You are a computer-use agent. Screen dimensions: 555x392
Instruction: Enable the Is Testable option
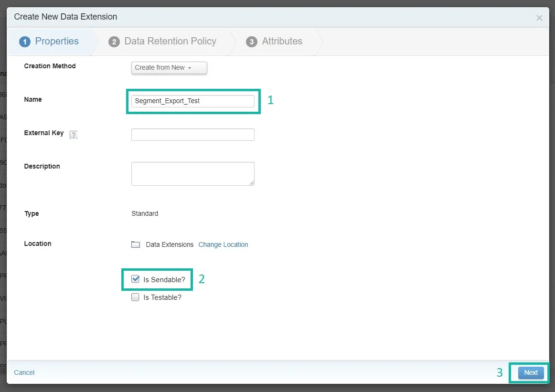(x=135, y=297)
